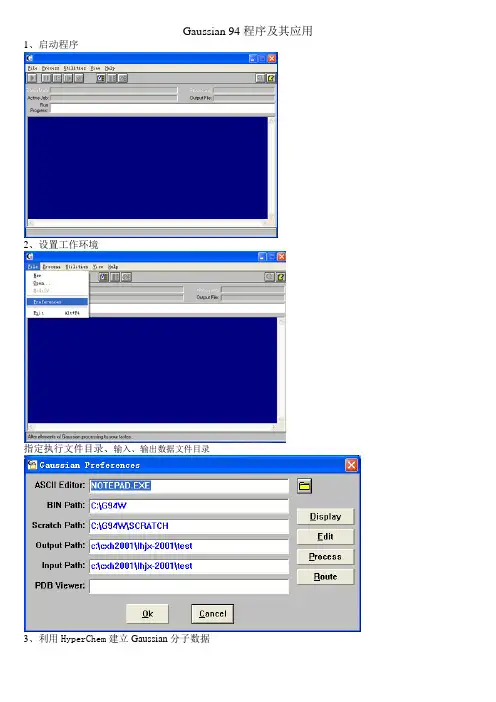Click the Start job play icon in first window

click(32, 78)
